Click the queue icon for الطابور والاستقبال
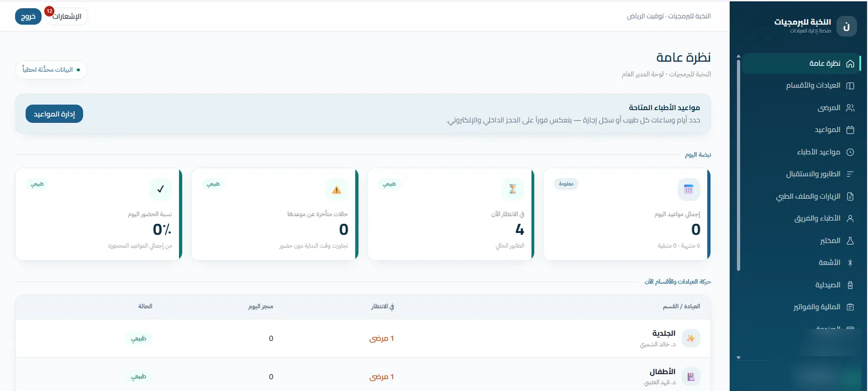 [850, 174]
